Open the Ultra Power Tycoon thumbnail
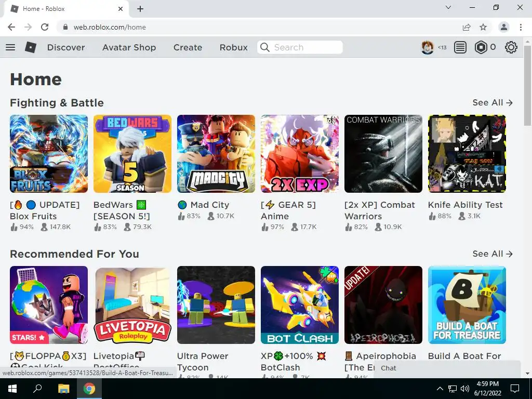The height and width of the screenshot is (399, 532). 216,305
